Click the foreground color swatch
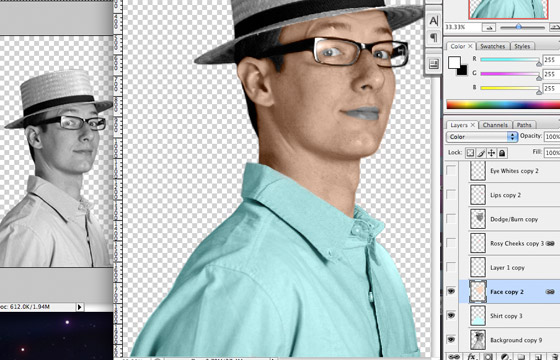The width and height of the screenshot is (560, 360). 454,62
